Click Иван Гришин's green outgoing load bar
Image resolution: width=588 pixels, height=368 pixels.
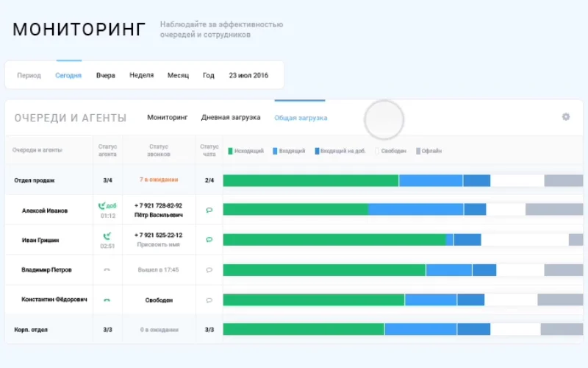334,240
